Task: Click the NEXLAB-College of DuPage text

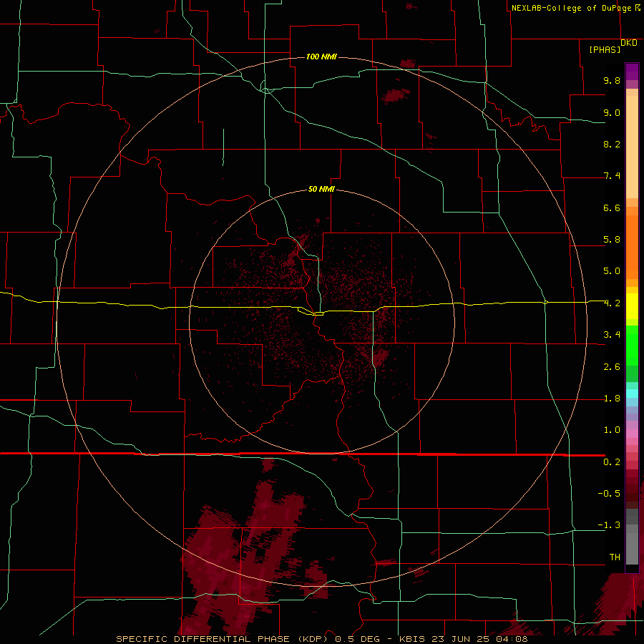Action: click(571, 8)
